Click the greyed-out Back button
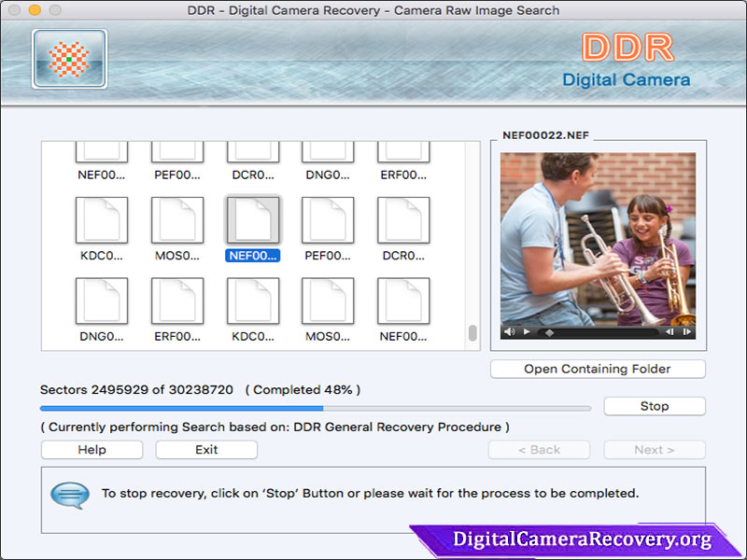 click(539, 450)
